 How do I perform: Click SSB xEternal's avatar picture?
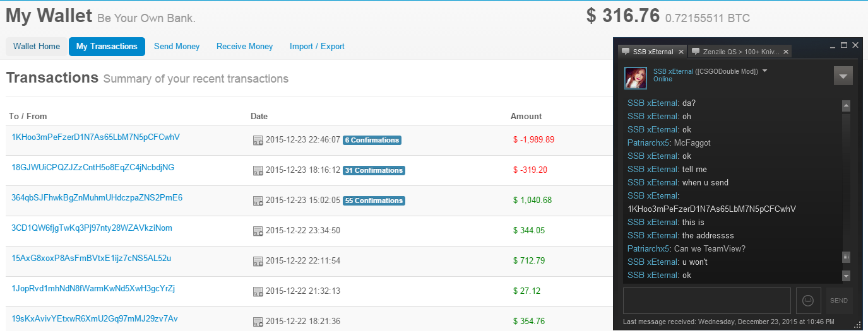[636, 78]
